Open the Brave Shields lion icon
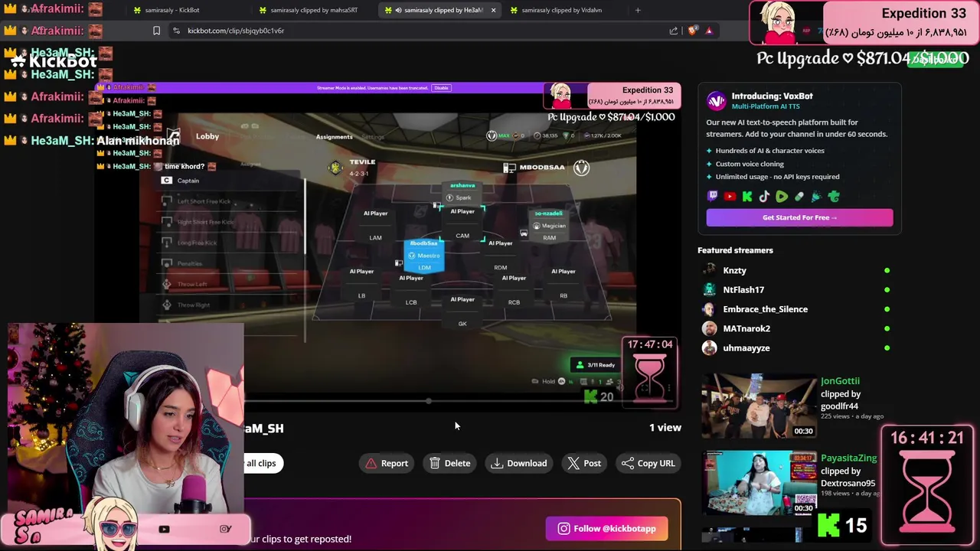Viewport: 980px width, 551px height. point(693,31)
